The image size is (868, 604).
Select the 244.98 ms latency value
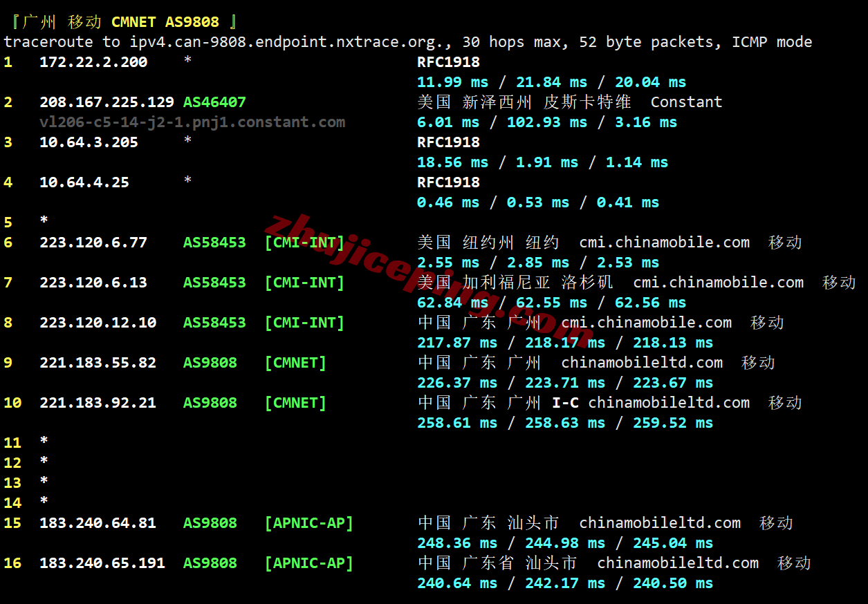coord(565,543)
